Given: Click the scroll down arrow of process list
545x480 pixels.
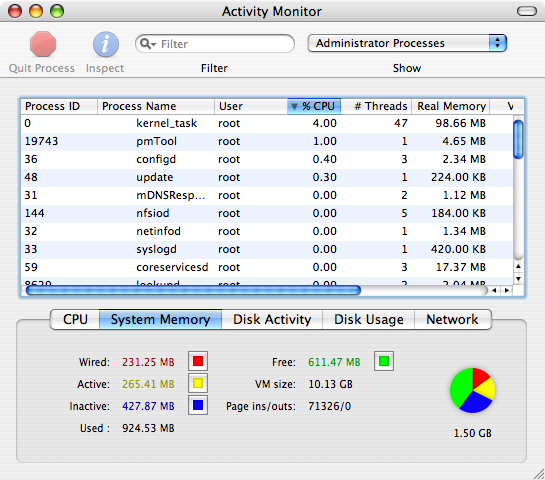Looking at the screenshot, I should 518,279.
